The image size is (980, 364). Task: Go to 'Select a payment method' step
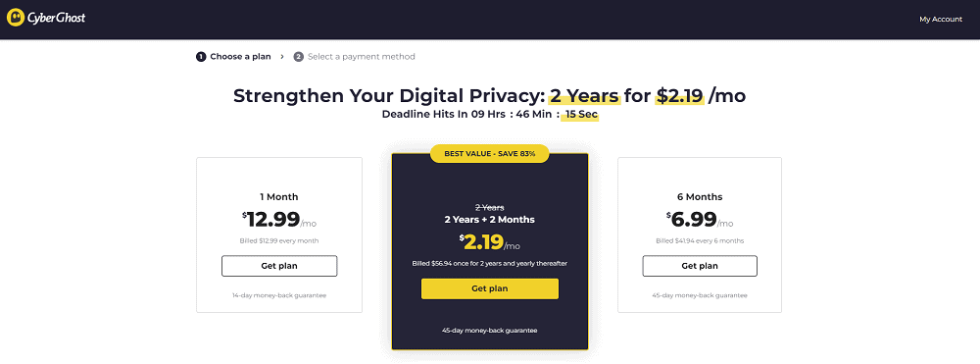[x=362, y=57]
